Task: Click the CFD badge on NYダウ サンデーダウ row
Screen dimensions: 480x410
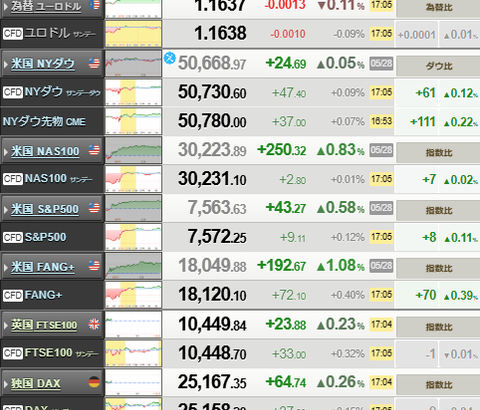Action: [x=13, y=92]
